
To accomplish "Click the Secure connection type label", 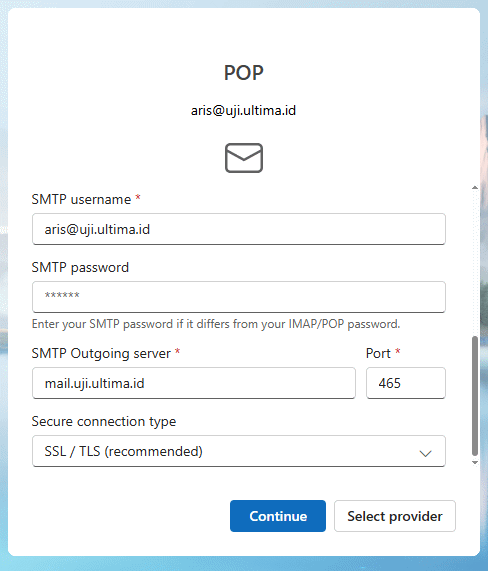I will click(104, 421).
